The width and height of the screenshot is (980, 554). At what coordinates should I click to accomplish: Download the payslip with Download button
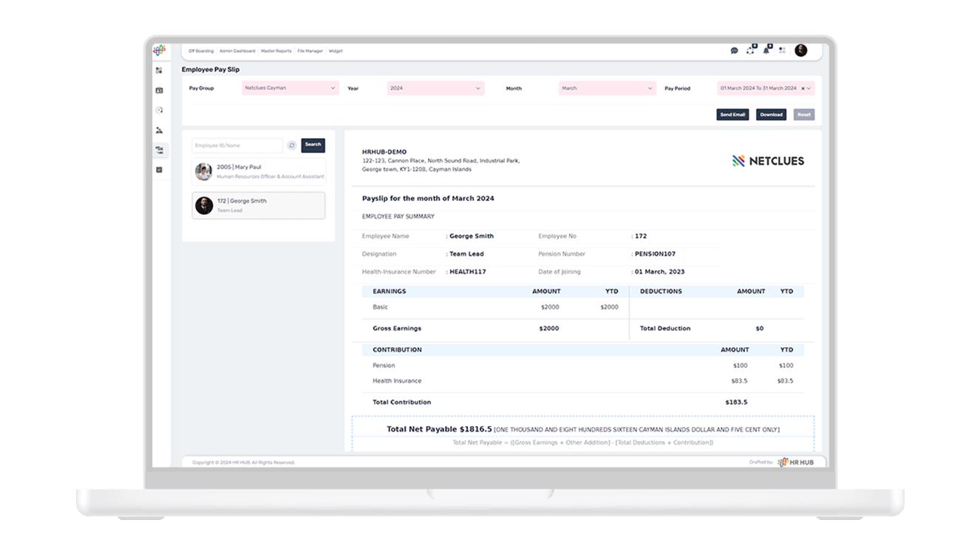click(771, 114)
